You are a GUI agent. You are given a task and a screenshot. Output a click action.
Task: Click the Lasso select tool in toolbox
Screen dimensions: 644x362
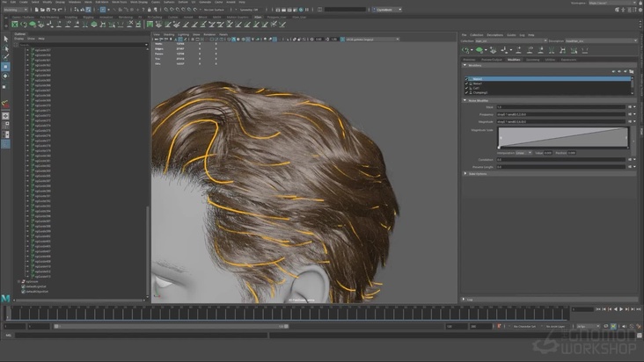coord(6,48)
